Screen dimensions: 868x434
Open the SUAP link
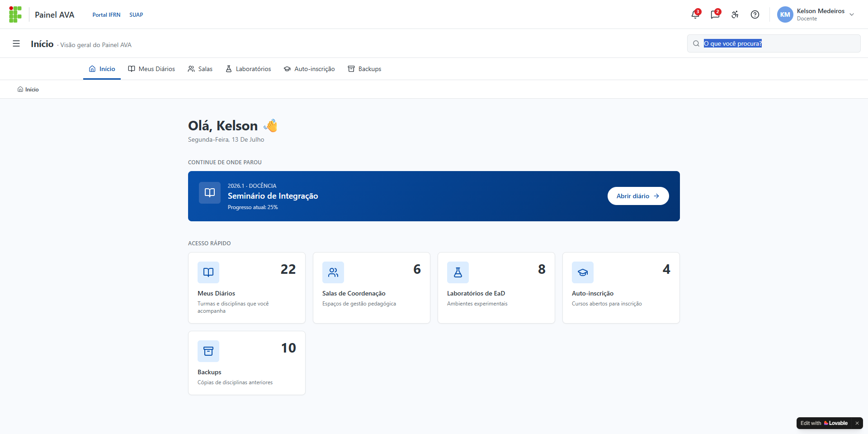[x=136, y=15]
